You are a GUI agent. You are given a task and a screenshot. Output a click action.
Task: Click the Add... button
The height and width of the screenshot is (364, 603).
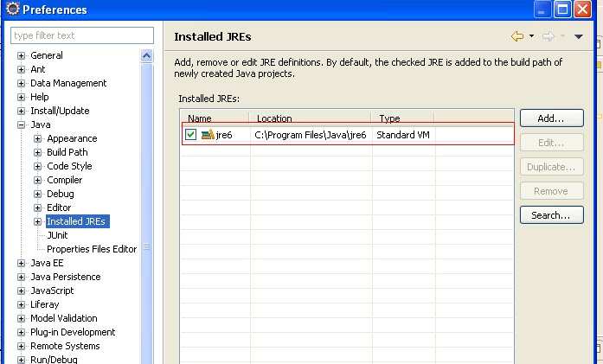point(552,118)
